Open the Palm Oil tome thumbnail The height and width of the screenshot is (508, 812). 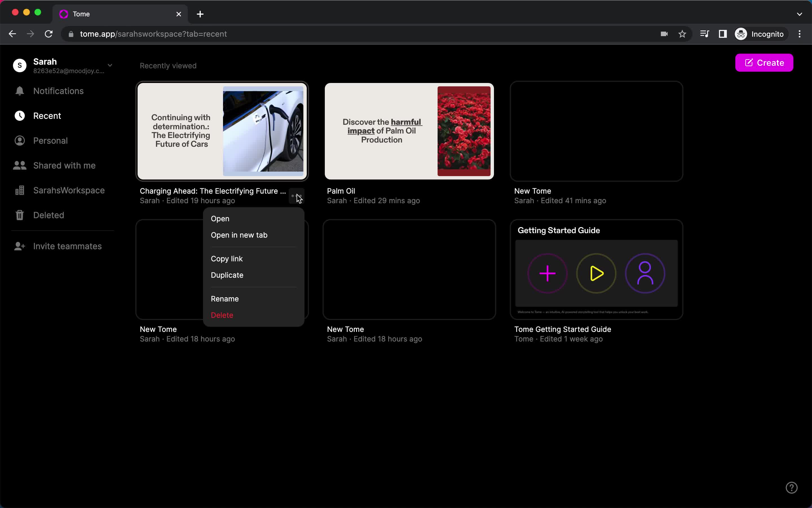tap(409, 131)
